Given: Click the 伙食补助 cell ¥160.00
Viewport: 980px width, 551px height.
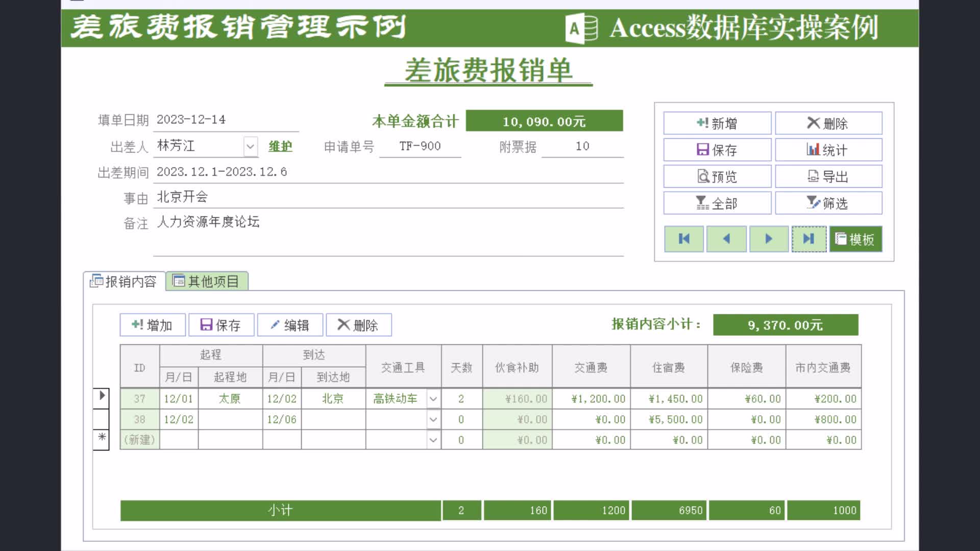Looking at the screenshot, I should (x=517, y=399).
